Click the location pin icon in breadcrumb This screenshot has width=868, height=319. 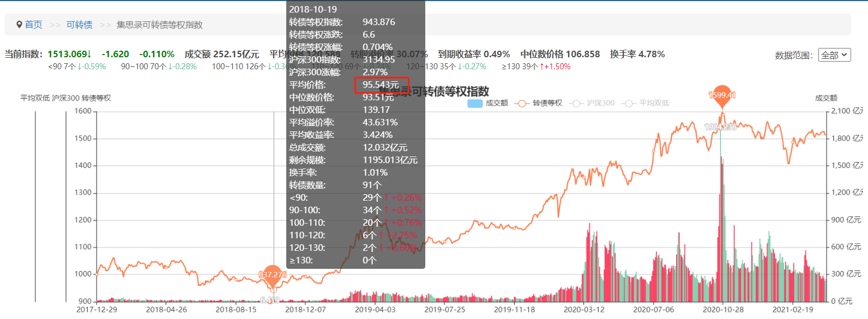point(19,25)
